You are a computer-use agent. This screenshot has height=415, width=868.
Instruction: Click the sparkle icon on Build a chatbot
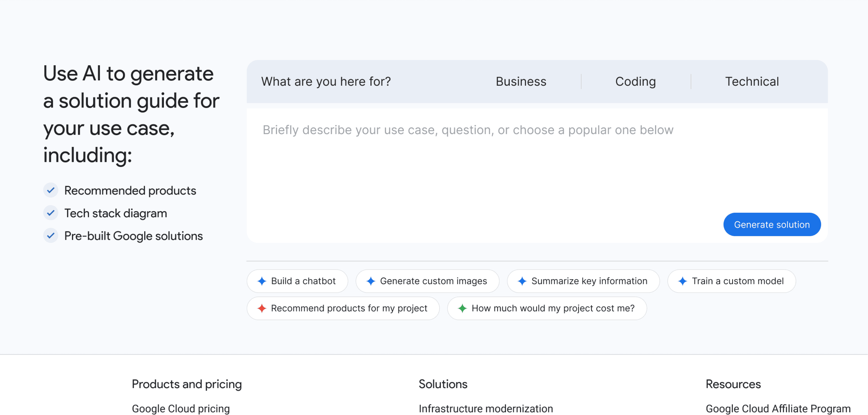(262, 281)
